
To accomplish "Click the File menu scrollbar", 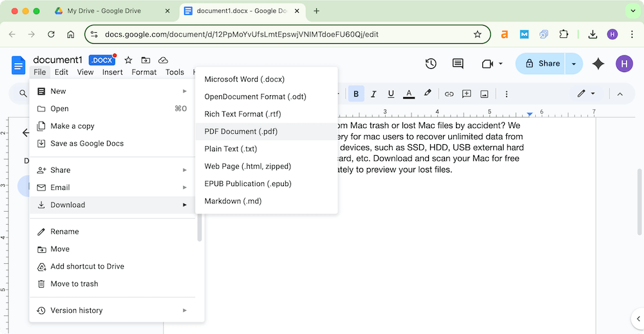I will coord(200,228).
